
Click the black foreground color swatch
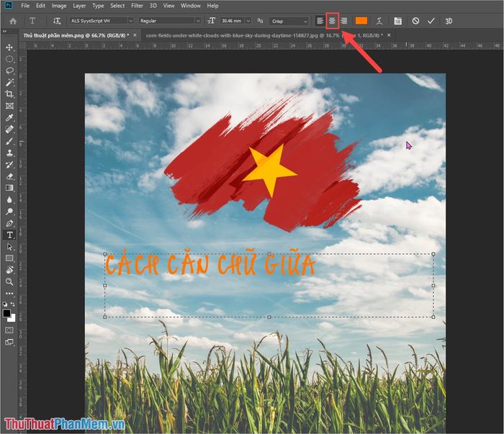6,313
